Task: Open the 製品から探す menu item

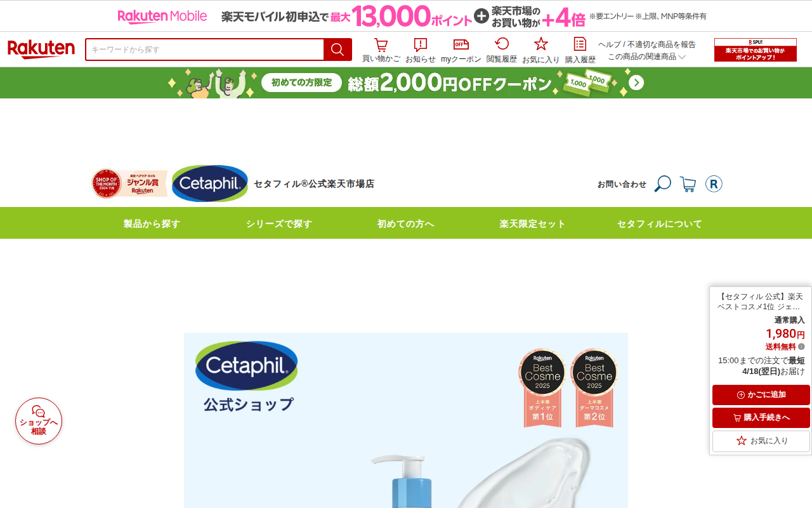Action: (x=152, y=224)
